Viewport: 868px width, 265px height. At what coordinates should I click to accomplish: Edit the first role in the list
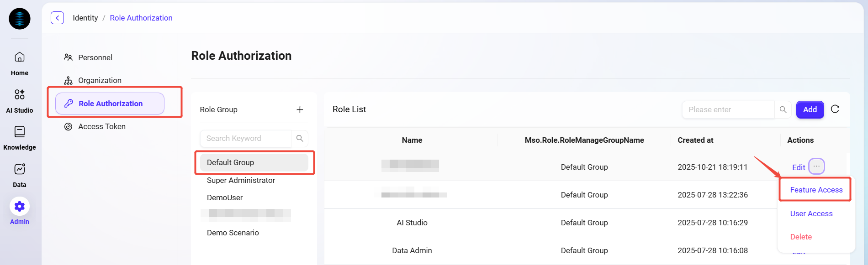pyautogui.click(x=798, y=167)
